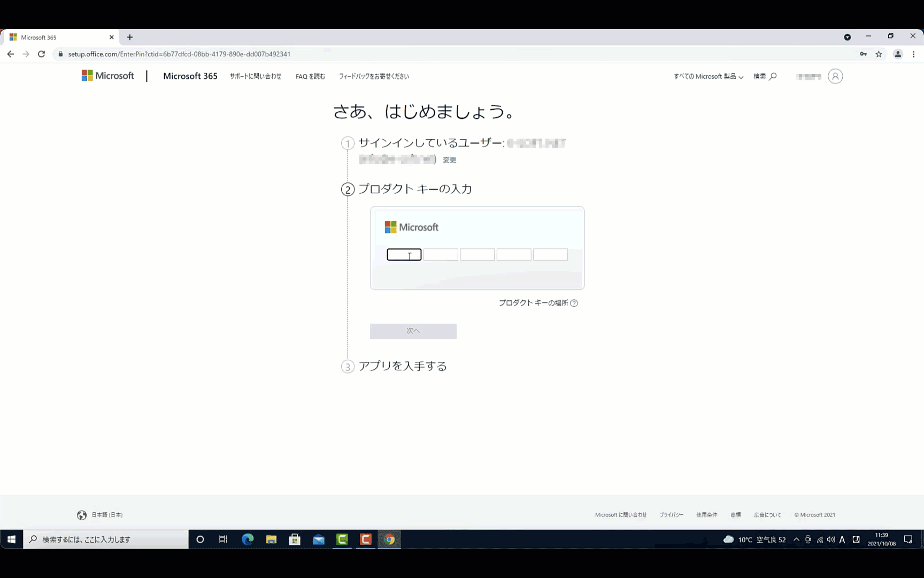Click the 変更 link to change user
Viewport: 924px width, 578px height.
tap(450, 160)
